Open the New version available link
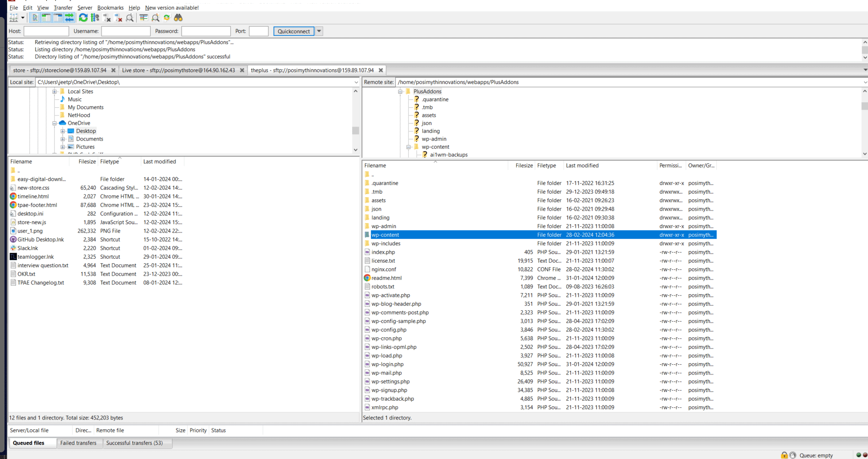The height and width of the screenshot is (459, 868). [172, 8]
